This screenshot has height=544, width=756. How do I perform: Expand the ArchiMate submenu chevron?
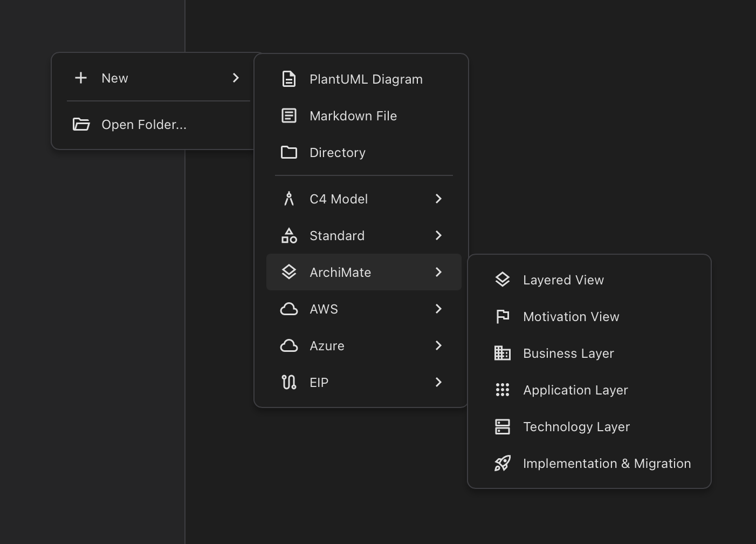click(x=438, y=272)
